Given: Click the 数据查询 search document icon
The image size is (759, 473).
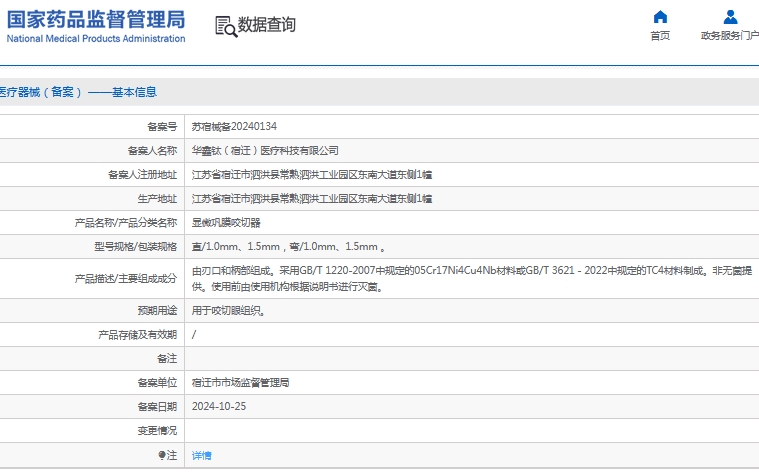Looking at the screenshot, I should 226,26.
